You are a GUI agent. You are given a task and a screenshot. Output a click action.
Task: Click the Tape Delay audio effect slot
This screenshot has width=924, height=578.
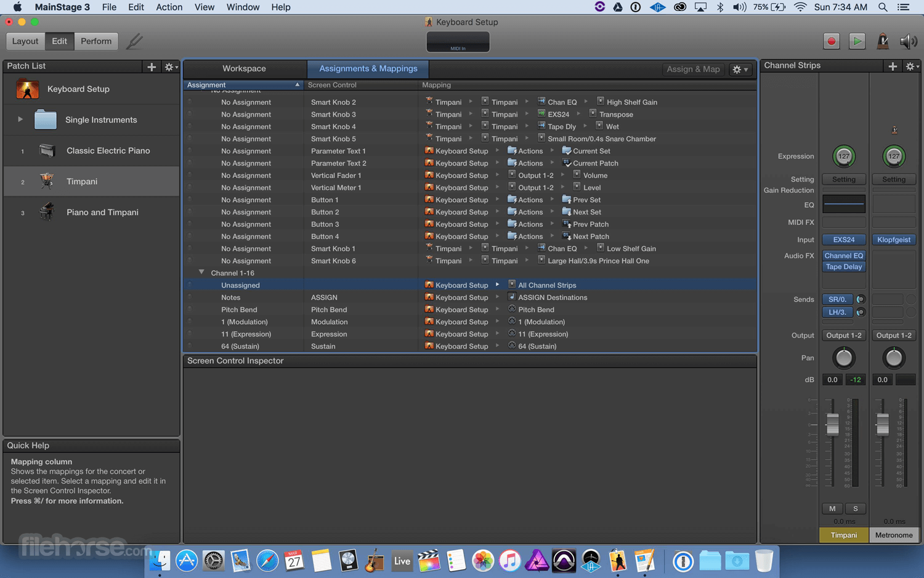[x=844, y=267]
